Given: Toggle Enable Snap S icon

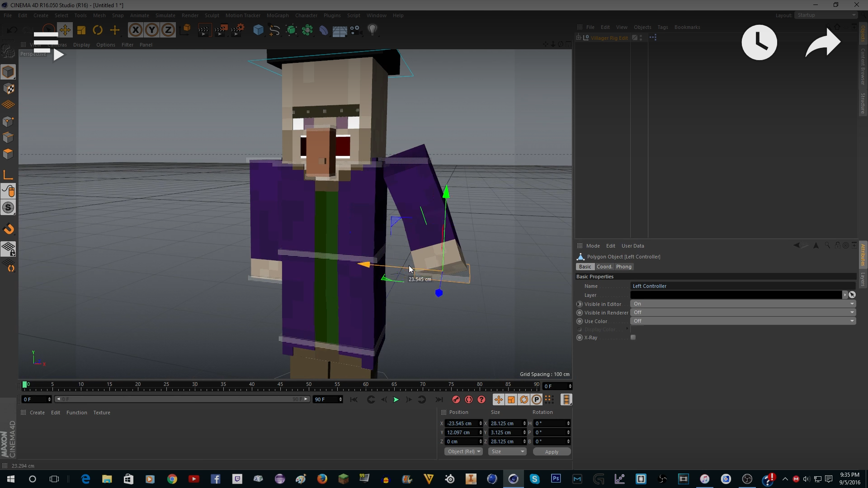Looking at the screenshot, I should [8, 207].
